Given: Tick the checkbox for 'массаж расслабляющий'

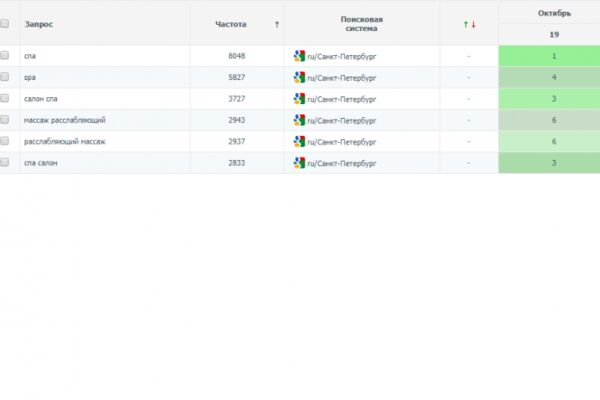Looking at the screenshot, I should point(4,120).
